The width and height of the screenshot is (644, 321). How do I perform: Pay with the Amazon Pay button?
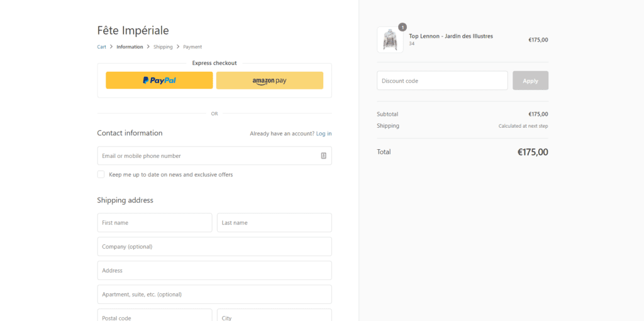[x=269, y=81]
